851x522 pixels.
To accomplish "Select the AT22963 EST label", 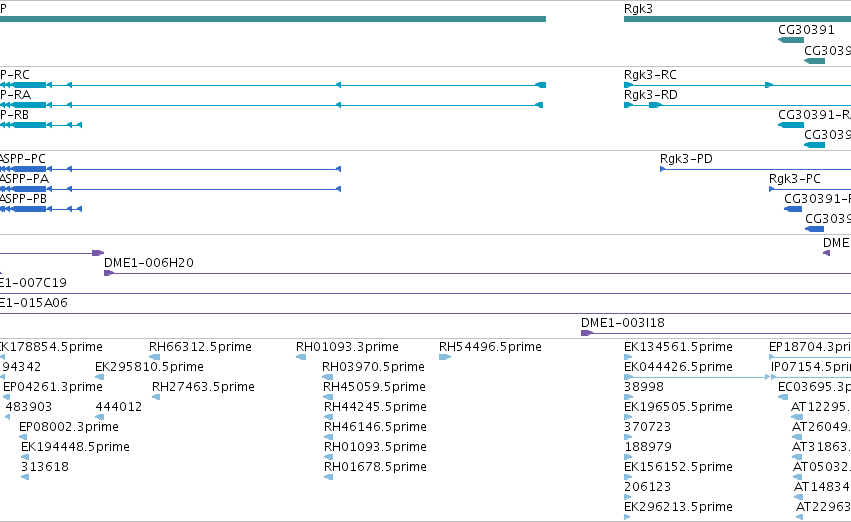I will point(823,507).
